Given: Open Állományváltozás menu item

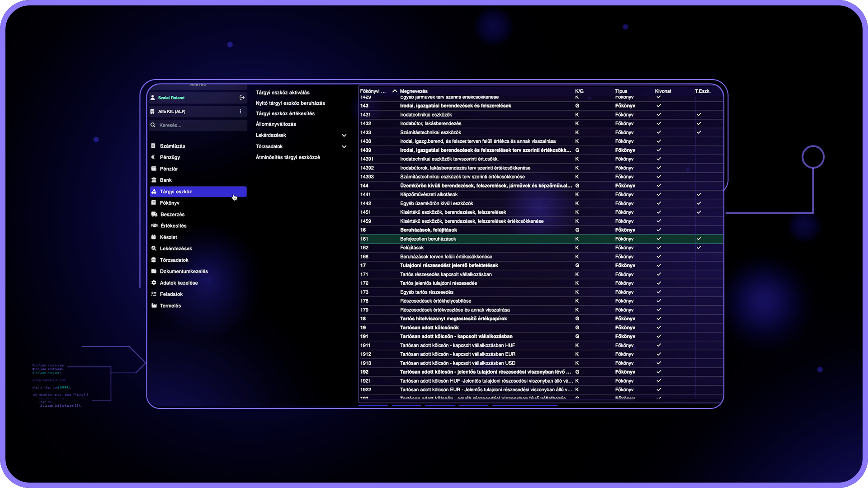Looking at the screenshot, I should 276,124.
